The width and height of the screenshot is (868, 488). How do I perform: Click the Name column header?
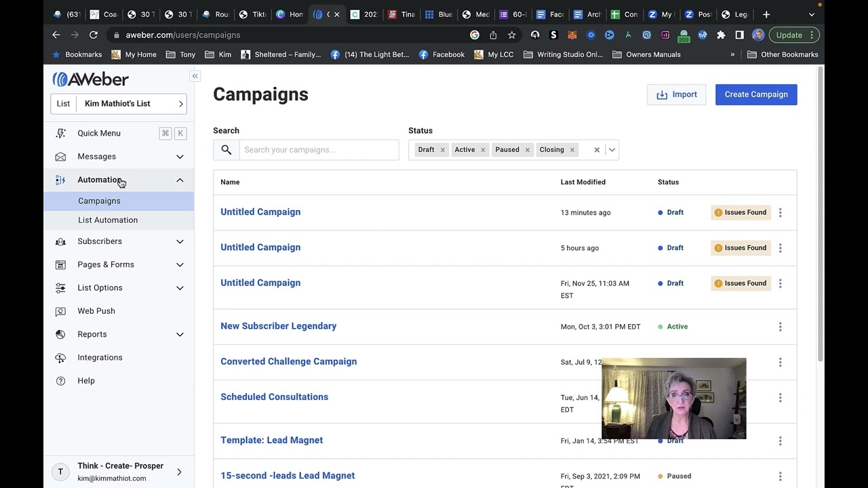coord(230,182)
